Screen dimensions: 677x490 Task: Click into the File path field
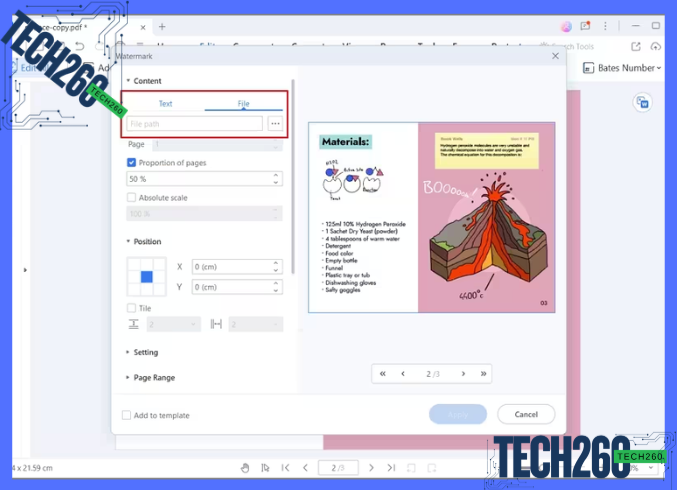pyautogui.click(x=195, y=124)
